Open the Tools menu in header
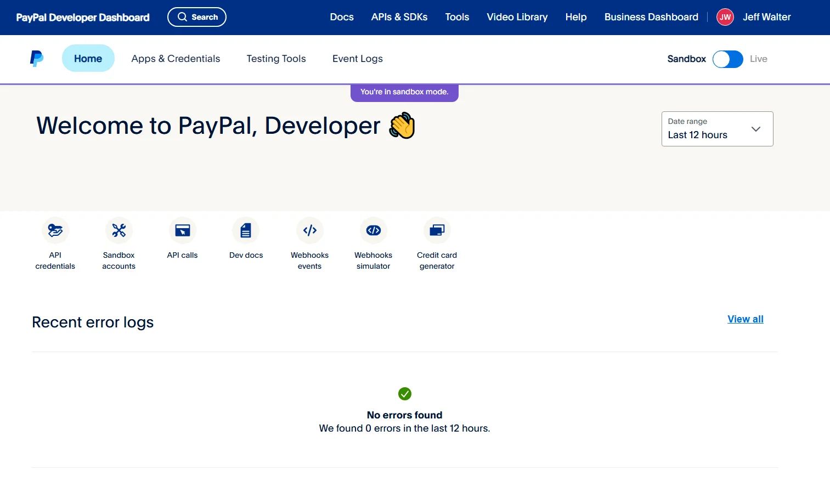 [x=457, y=17]
